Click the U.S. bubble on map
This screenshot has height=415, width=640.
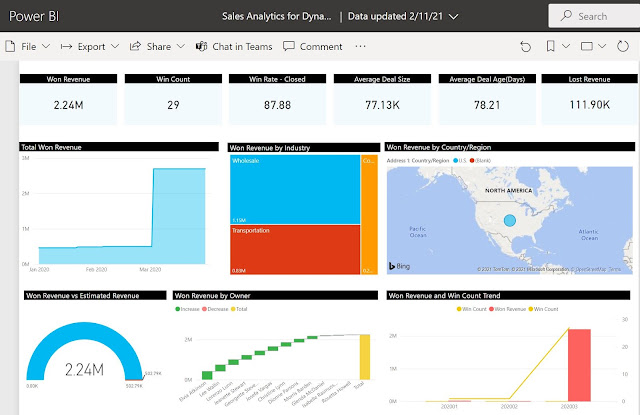click(x=510, y=220)
